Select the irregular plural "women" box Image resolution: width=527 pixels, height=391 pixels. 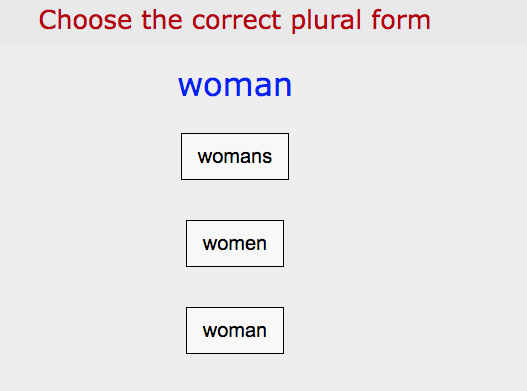[235, 243]
